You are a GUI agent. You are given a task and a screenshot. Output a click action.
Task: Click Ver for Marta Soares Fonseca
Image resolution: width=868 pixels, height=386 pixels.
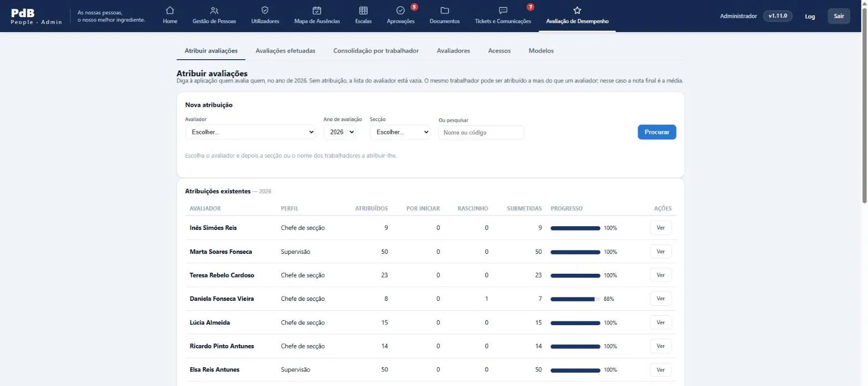pyautogui.click(x=660, y=252)
